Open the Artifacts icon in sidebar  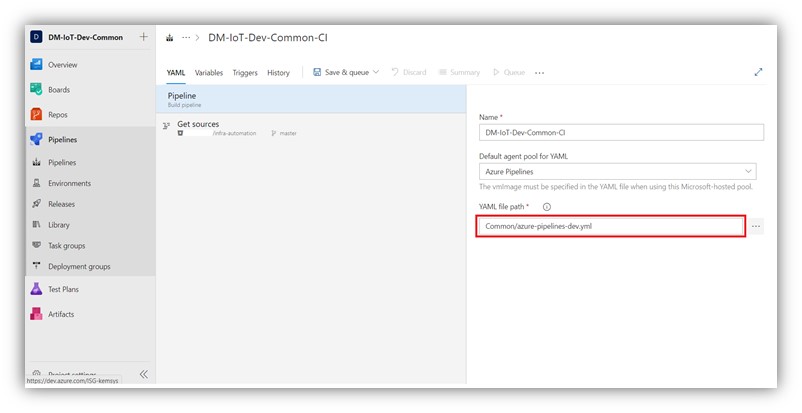click(36, 314)
